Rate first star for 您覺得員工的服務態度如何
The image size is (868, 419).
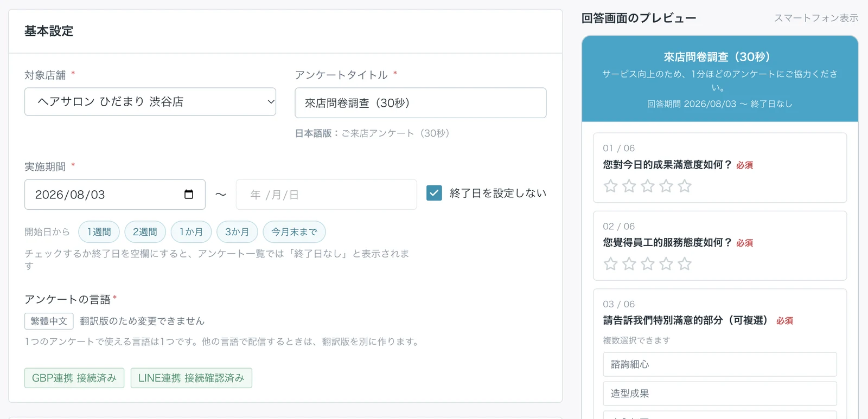tap(611, 264)
